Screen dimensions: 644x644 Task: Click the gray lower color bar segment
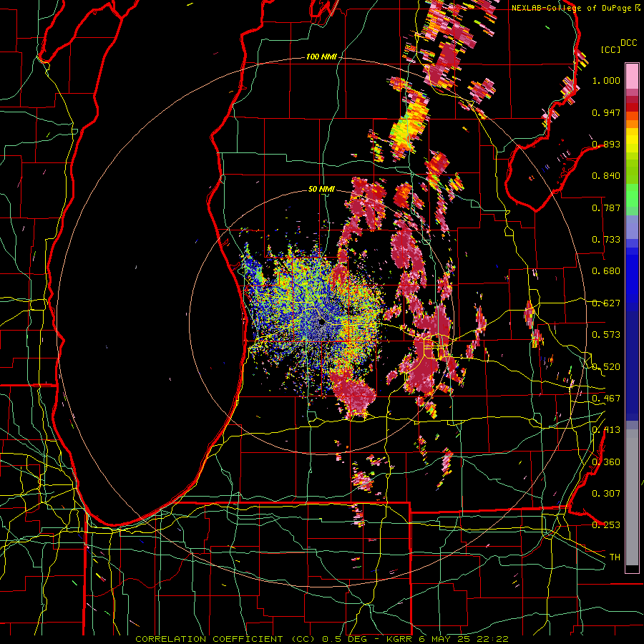pyautogui.click(x=632, y=497)
